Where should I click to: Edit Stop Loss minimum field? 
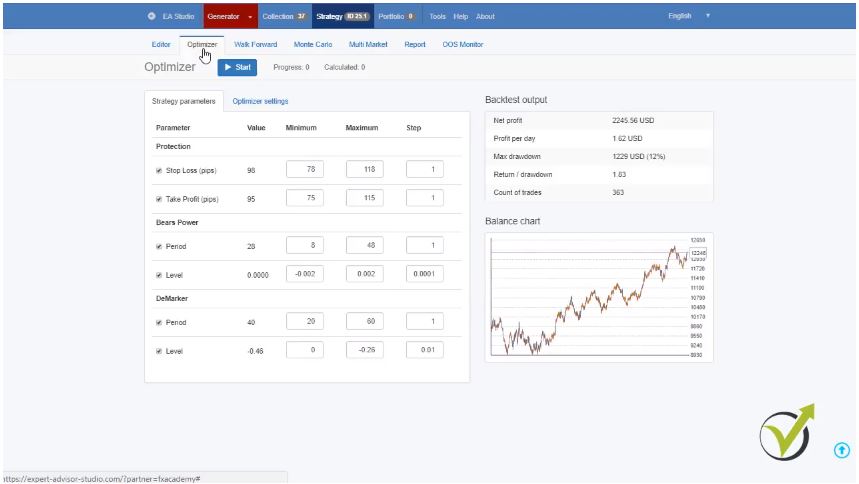305,169
